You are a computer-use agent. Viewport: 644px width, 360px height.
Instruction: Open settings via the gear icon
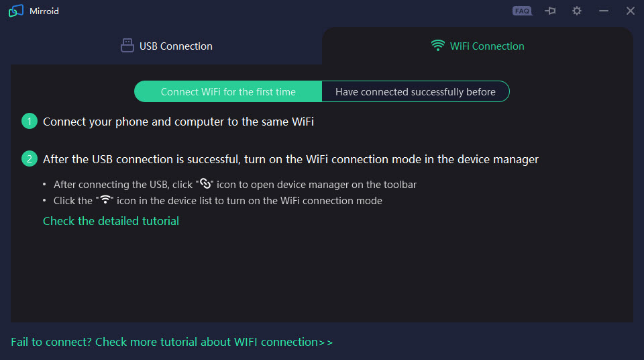point(577,11)
